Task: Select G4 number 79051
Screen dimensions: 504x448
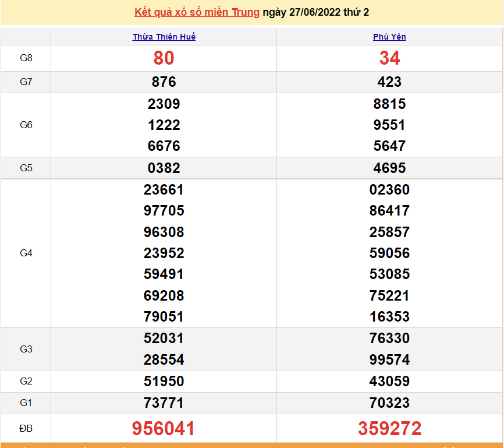Action: pos(164,316)
